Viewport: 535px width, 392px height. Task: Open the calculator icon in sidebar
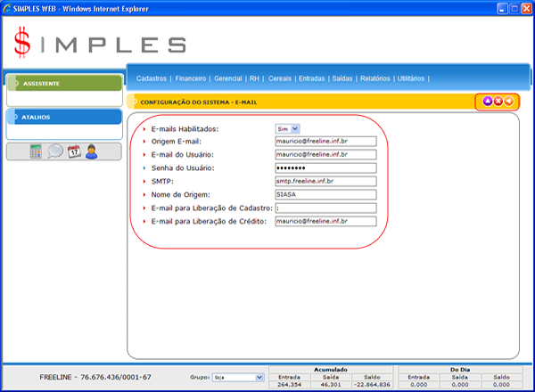pyautogui.click(x=36, y=151)
